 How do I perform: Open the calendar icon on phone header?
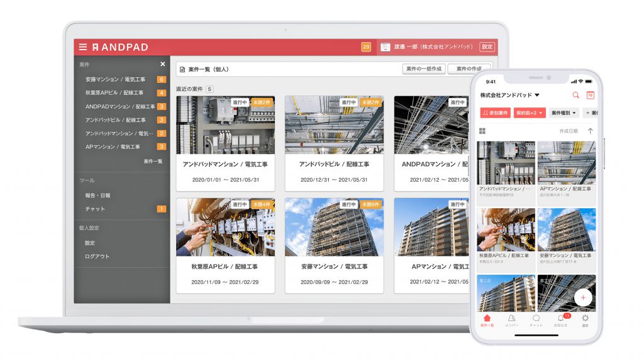[x=590, y=96]
